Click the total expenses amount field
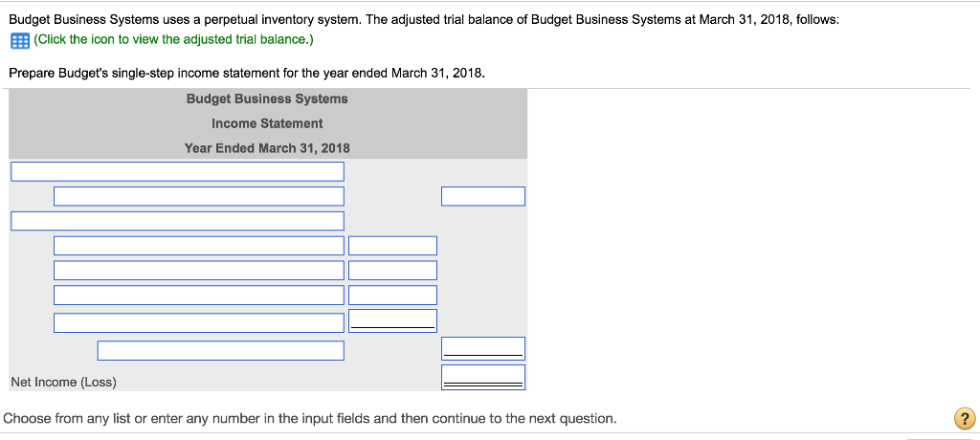980x440 pixels. (x=483, y=349)
